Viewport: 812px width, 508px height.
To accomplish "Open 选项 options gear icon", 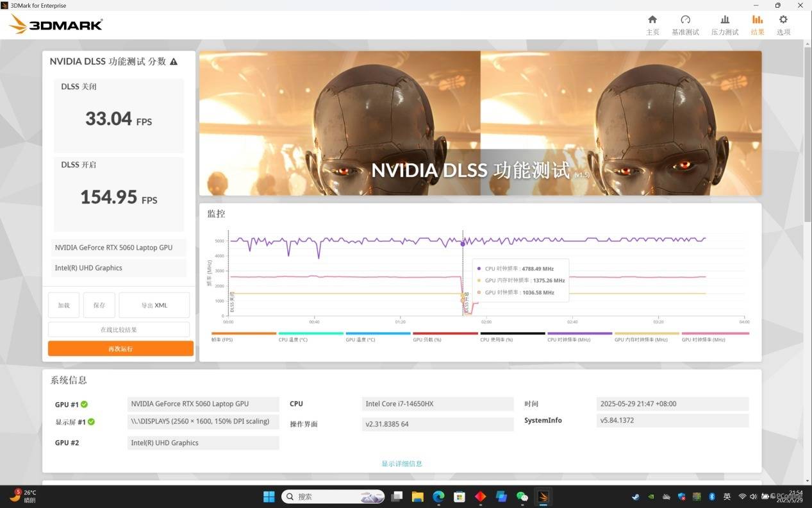I will coord(783,20).
